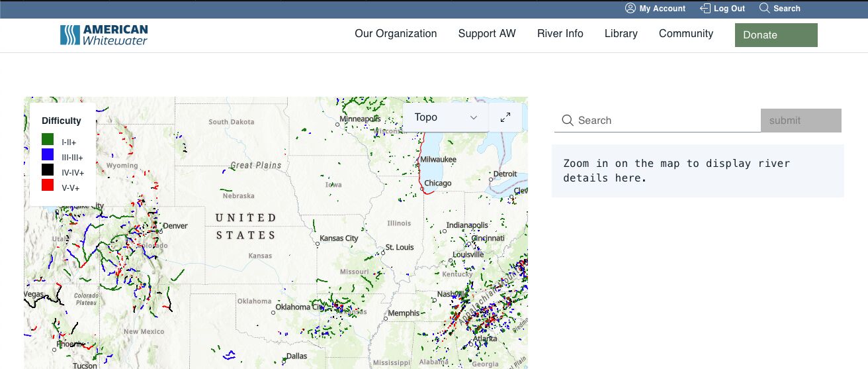Open the River Info menu
This screenshot has height=369, width=868.
click(560, 34)
